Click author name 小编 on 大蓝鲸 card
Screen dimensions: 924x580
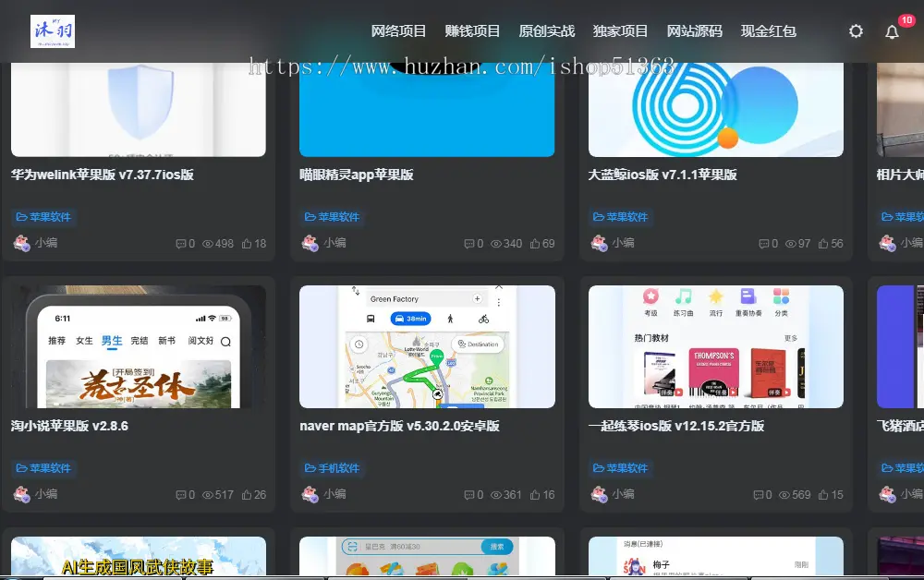(623, 243)
